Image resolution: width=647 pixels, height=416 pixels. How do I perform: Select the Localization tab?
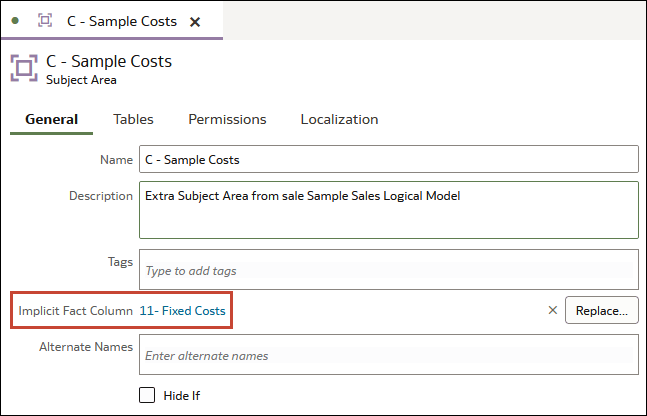tap(339, 119)
